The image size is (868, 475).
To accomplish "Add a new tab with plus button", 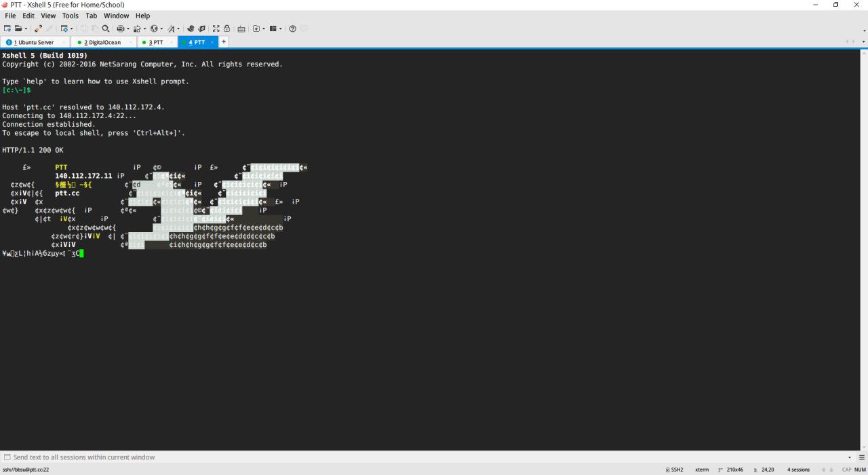I will (x=223, y=42).
